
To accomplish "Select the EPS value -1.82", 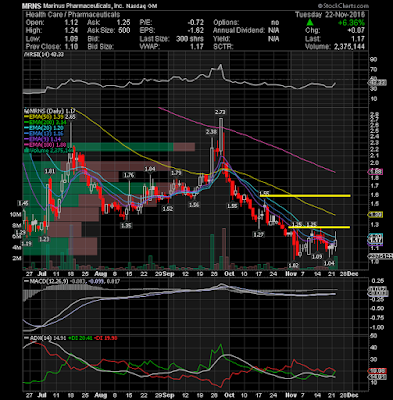I will tap(196, 31).
